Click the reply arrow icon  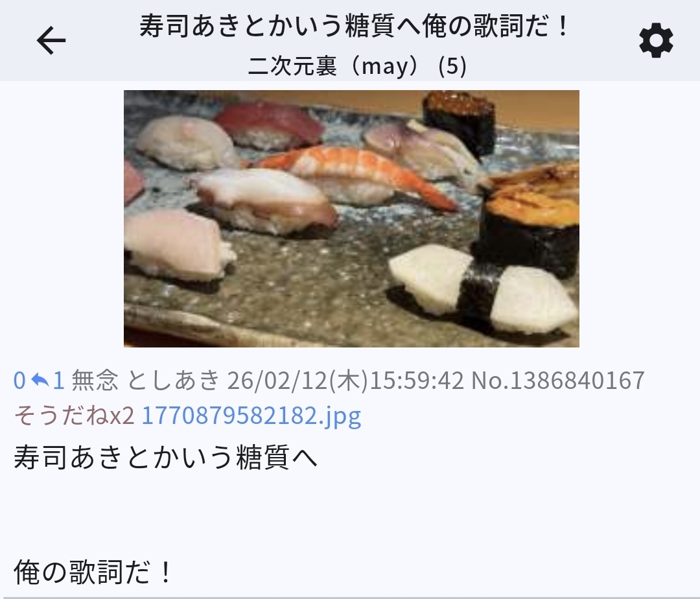[40, 381]
